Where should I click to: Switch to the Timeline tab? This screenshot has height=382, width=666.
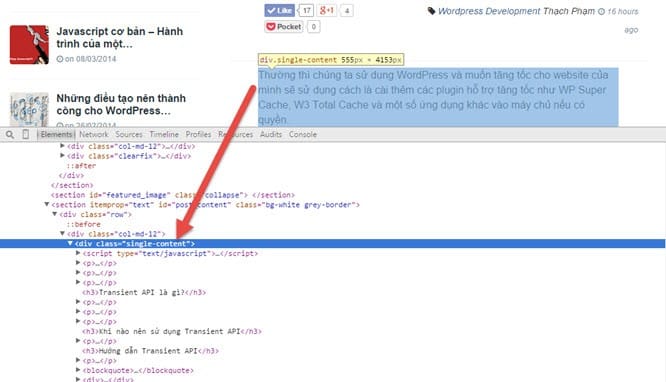pos(164,134)
